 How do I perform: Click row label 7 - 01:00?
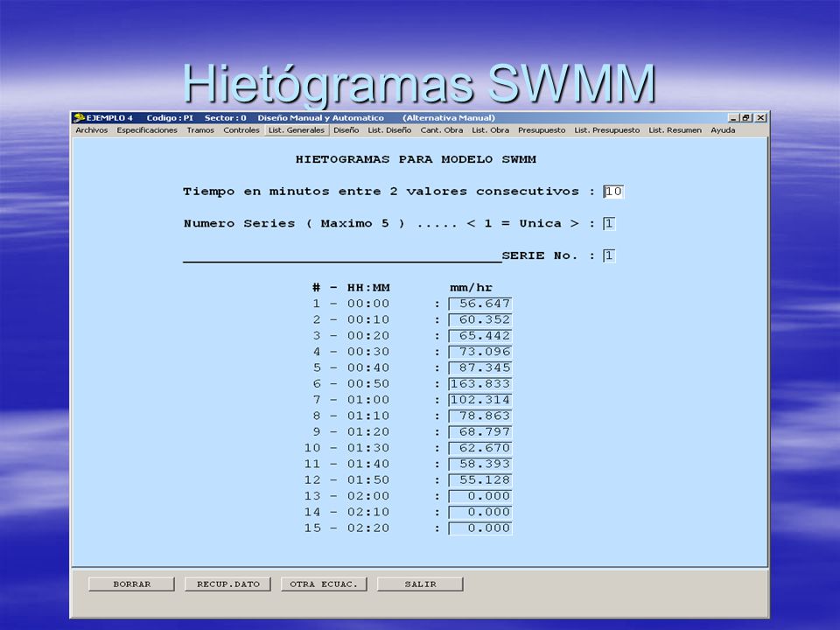click(352, 400)
